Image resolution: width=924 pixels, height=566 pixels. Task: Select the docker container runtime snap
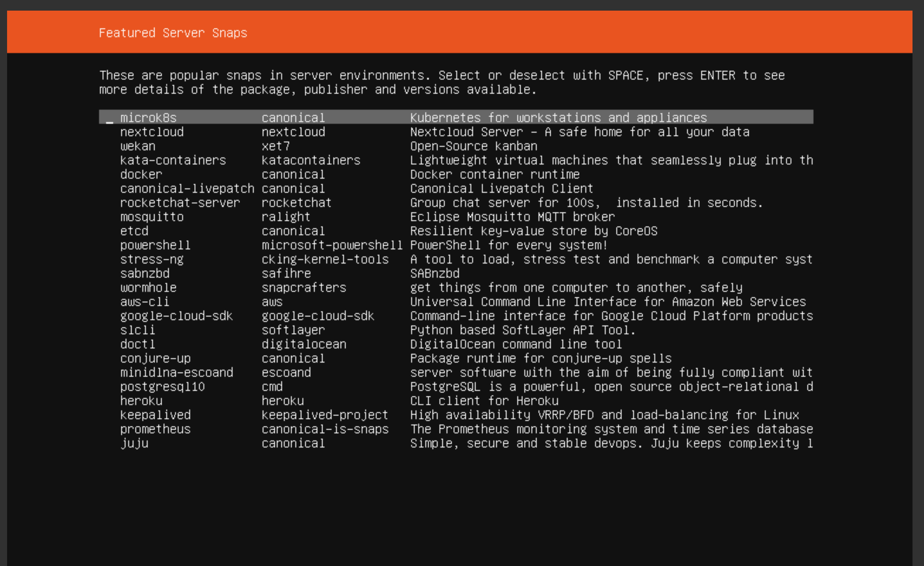click(x=141, y=174)
